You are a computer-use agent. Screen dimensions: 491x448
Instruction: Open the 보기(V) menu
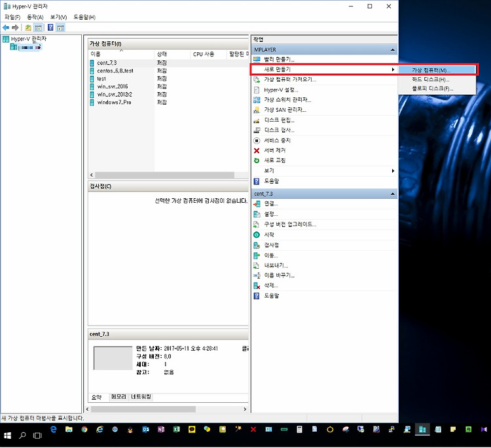pyautogui.click(x=58, y=17)
